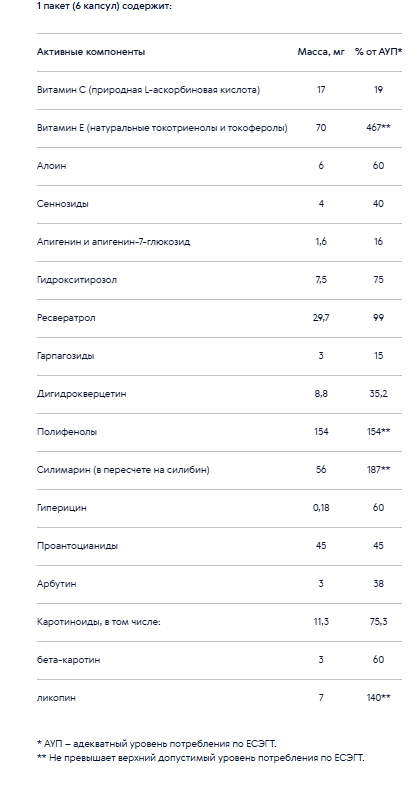Click the АУП footnote explanation text

click(x=157, y=744)
